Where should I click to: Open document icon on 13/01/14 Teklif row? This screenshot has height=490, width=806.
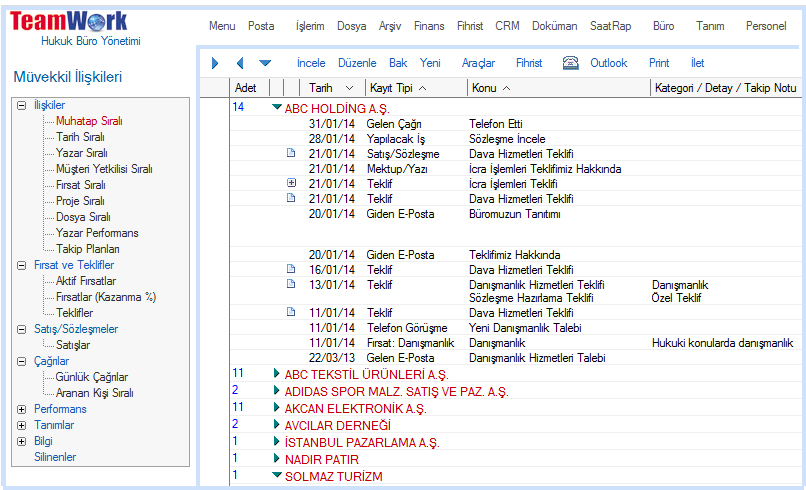pos(291,283)
